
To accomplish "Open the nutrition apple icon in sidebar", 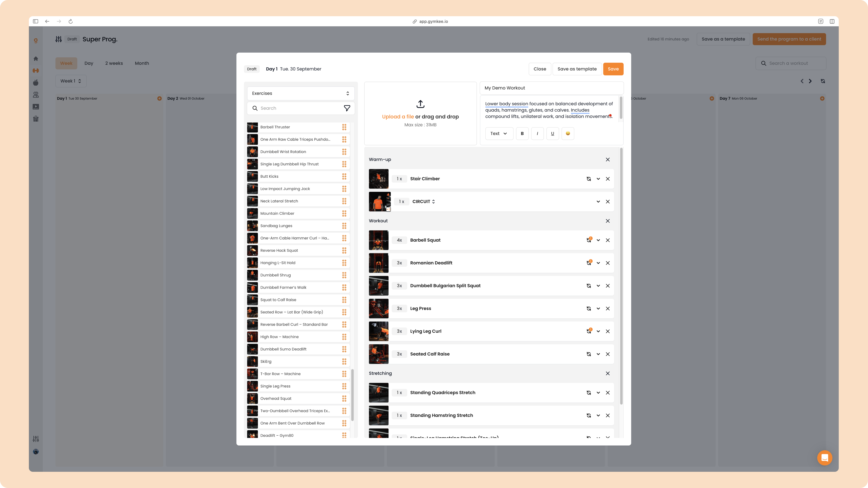I will [36, 83].
